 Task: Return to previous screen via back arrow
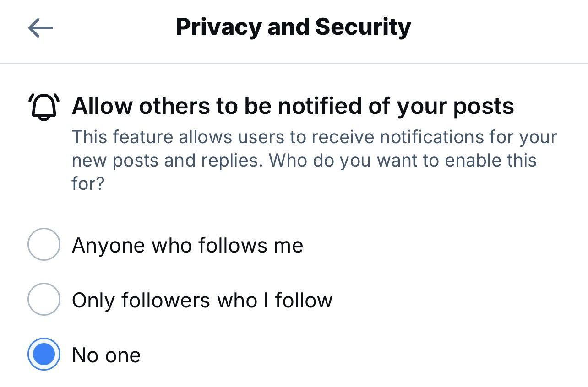(40, 28)
